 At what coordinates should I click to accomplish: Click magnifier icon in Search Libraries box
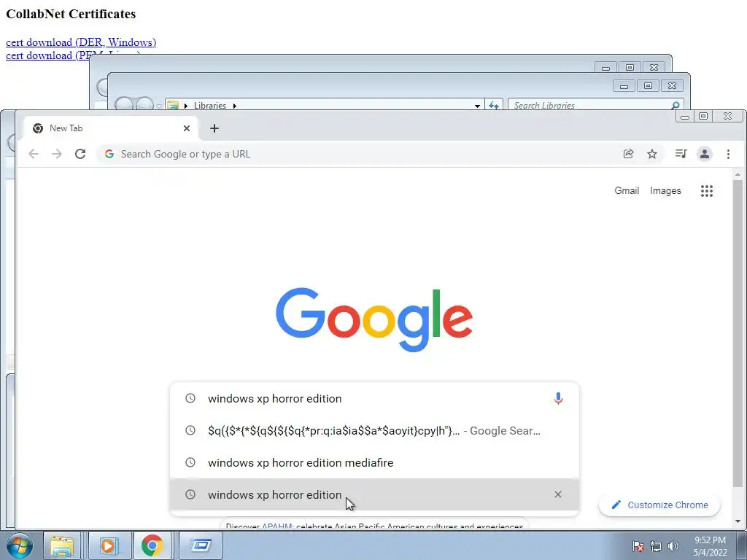click(675, 105)
